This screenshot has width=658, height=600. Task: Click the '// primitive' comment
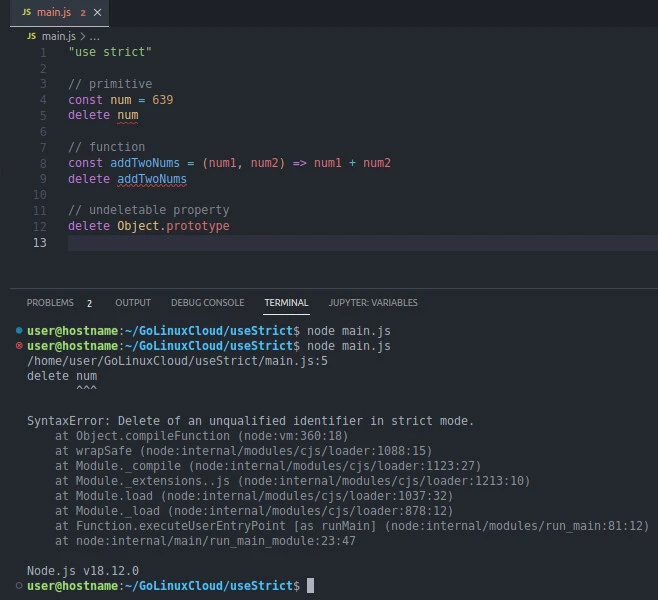tap(110, 84)
